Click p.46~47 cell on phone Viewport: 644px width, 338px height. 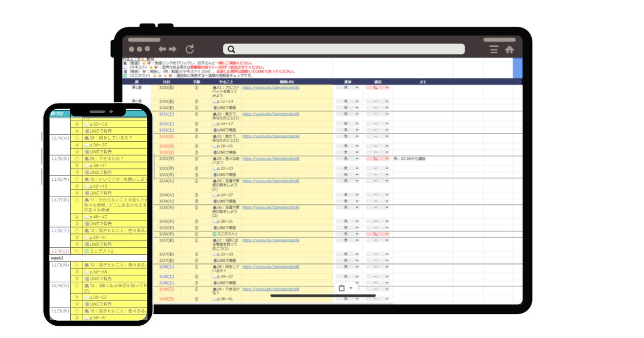(x=115, y=217)
